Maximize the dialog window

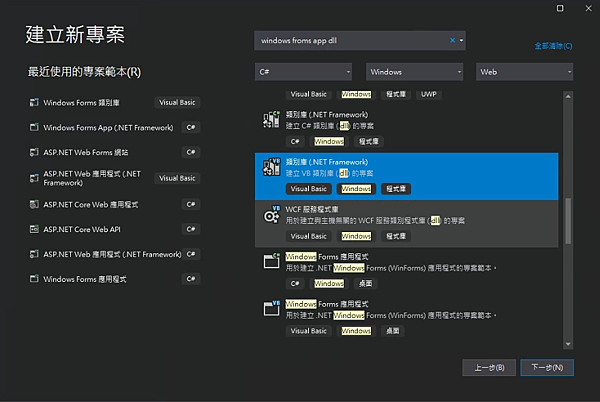[560, 8]
